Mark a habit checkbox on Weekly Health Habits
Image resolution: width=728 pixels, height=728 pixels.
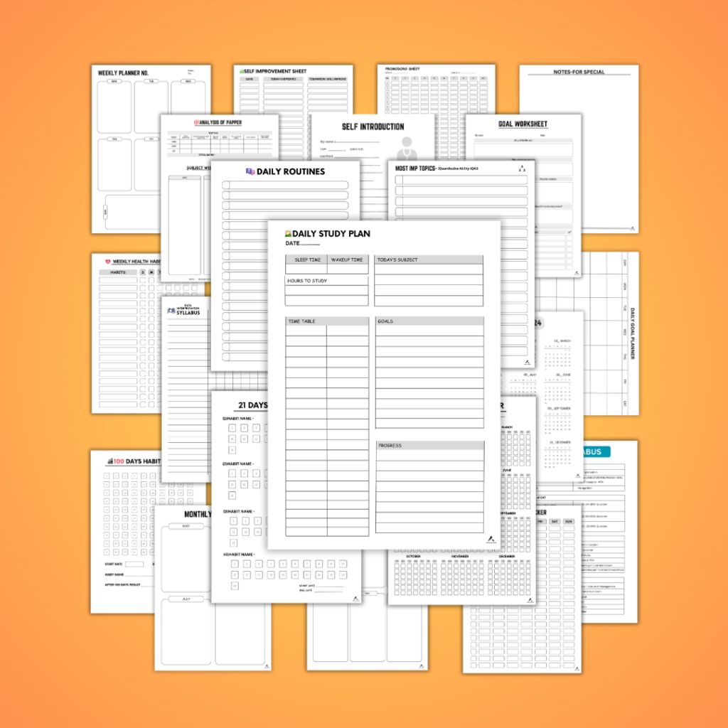point(141,279)
